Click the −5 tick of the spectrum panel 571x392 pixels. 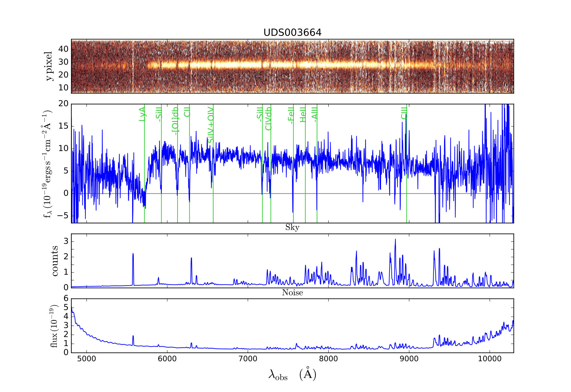click(x=62, y=216)
